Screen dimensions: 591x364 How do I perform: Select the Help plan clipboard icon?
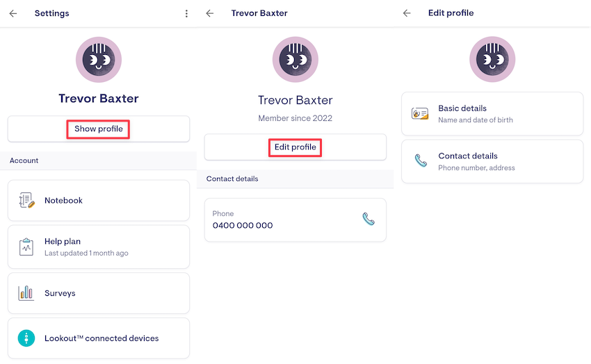click(x=26, y=247)
